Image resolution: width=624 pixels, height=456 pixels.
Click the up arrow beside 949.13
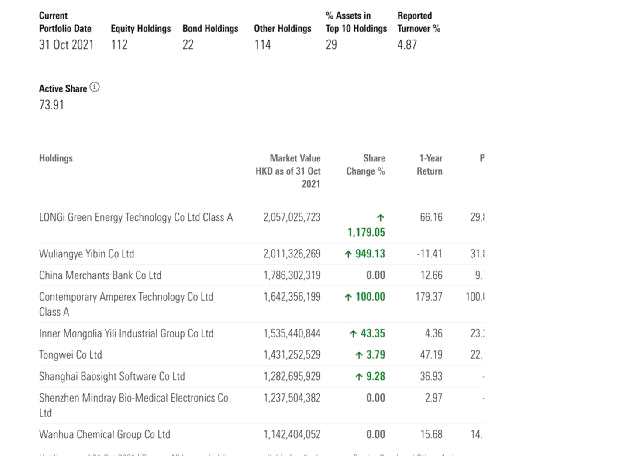[x=347, y=254]
